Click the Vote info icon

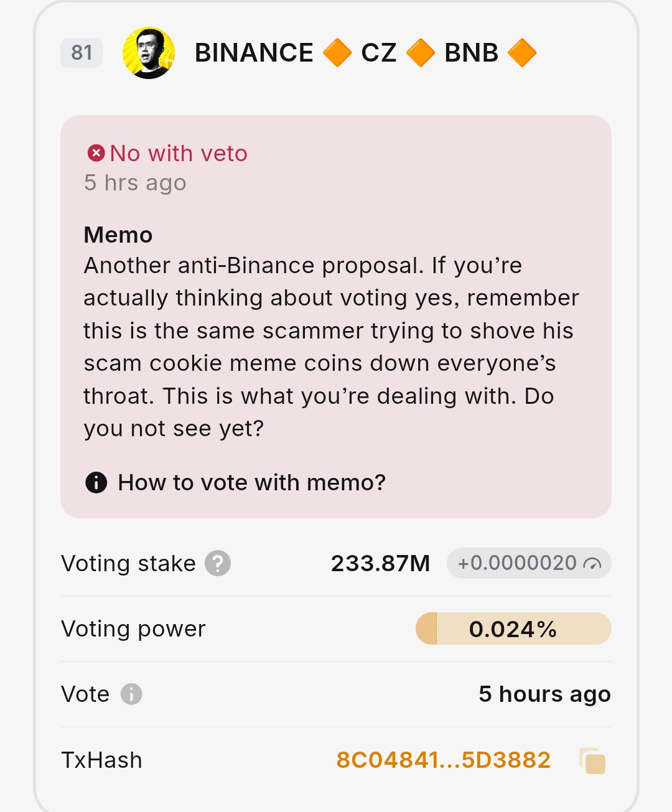pyautogui.click(x=131, y=694)
